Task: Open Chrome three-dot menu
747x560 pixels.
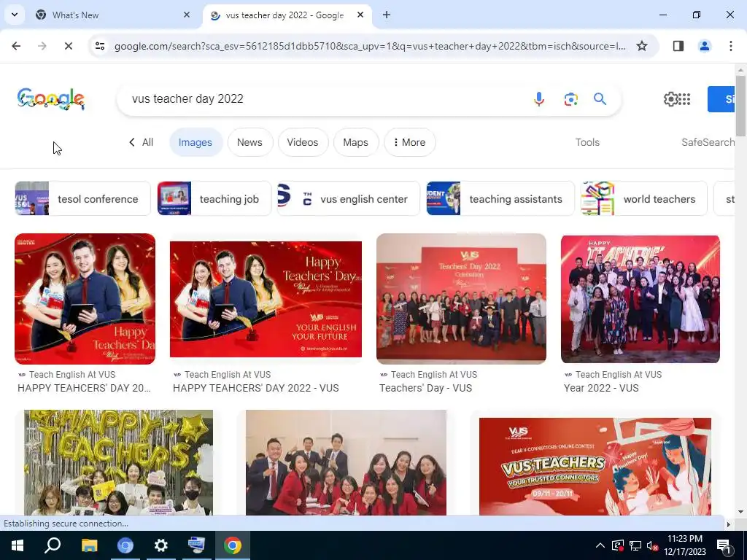Action: [x=731, y=46]
